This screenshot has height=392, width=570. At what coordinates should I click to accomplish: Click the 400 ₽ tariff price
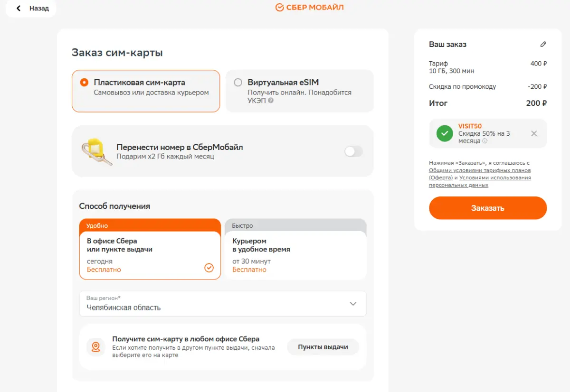click(539, 64)
